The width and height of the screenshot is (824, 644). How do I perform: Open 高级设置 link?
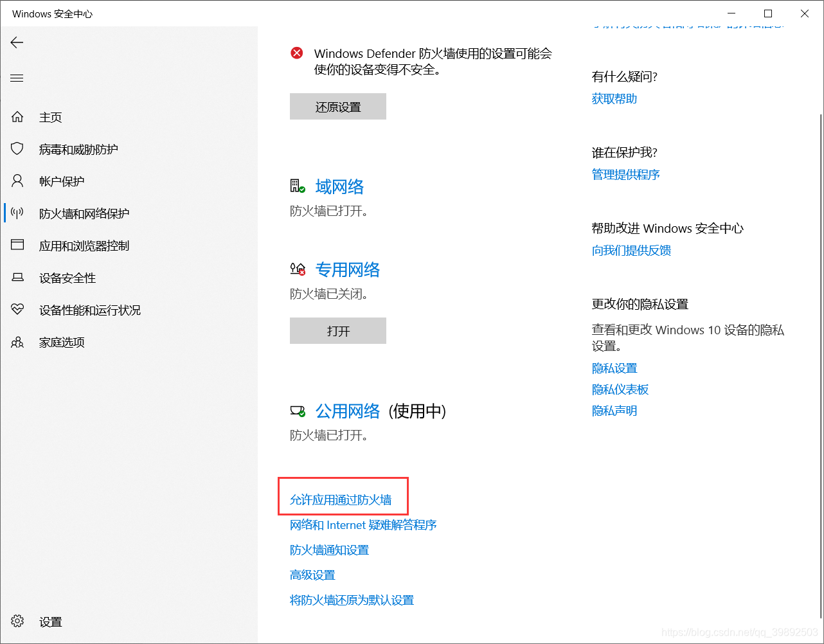(312, 575)
